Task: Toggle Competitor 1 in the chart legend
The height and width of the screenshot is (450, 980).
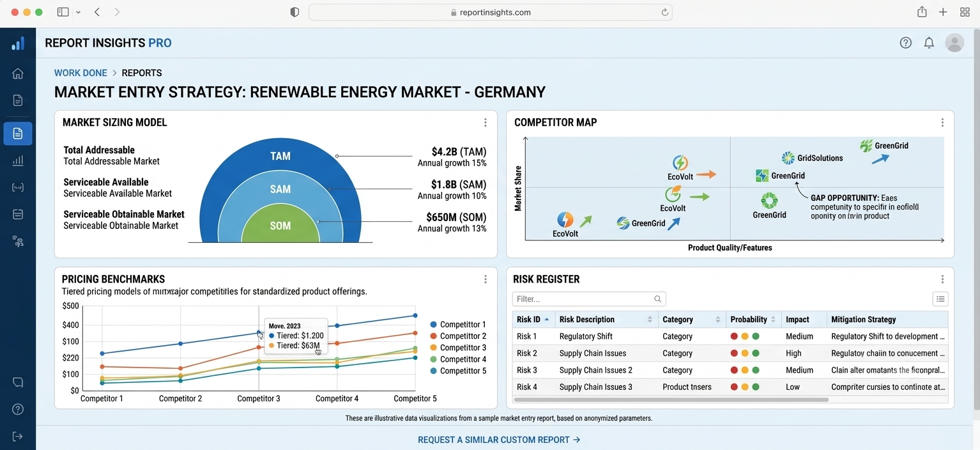Action: click(x=458, y=325)
